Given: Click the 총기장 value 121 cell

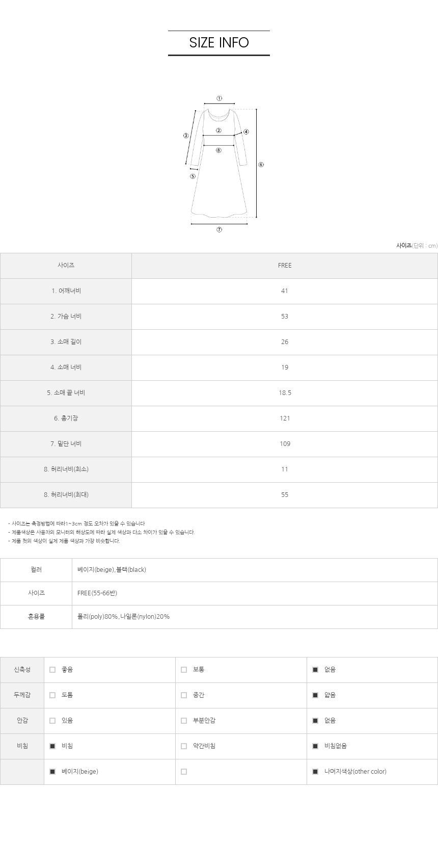Looking at the screenshot, I should click(x=285, y=418).
